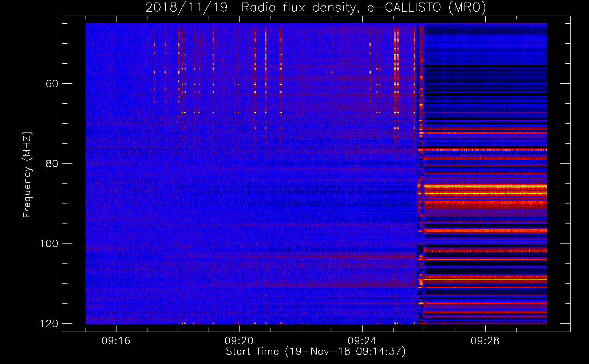This screenshot has height=364, width=589.
Task: Click the 'Start Time (19-Nov-18 09:14:37)' label
Action: click(x=316, y=352)
